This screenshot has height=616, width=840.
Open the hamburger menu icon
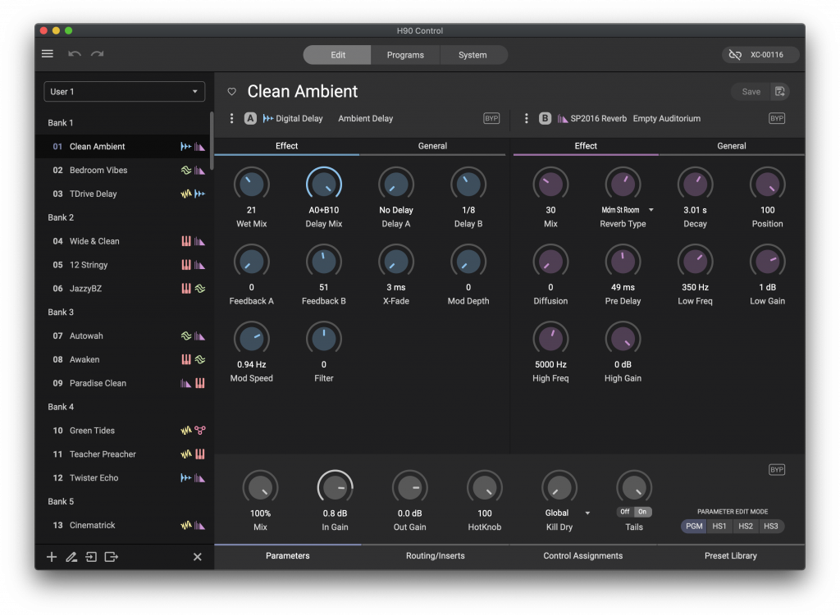(x=48, y=54)
